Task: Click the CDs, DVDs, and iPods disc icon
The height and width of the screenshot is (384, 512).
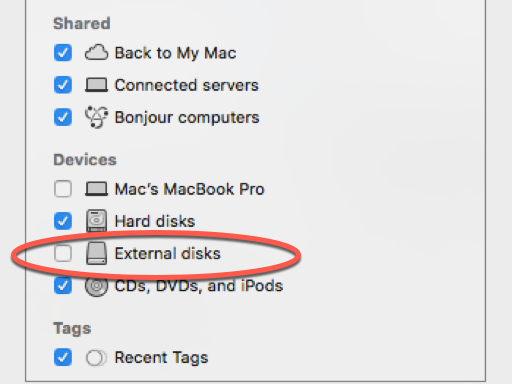Action: [96, 286]
